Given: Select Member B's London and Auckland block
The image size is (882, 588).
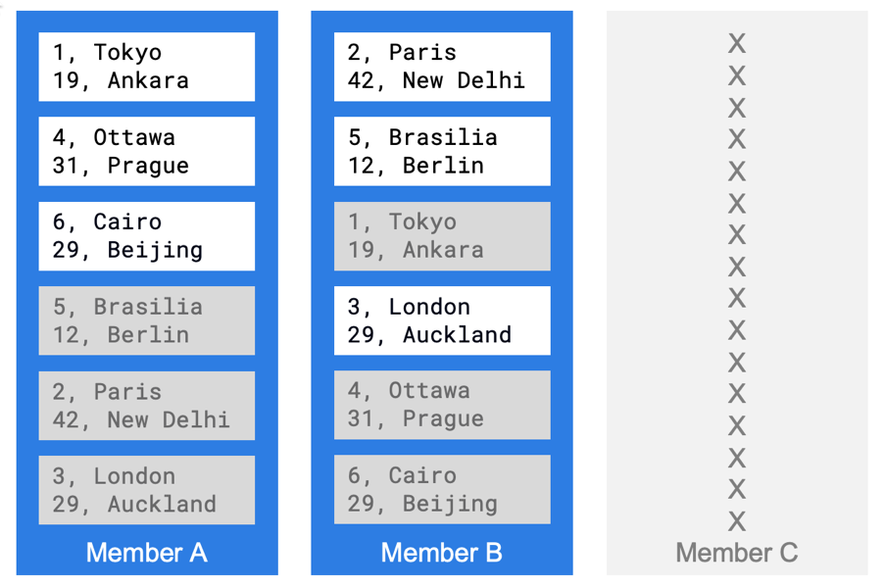Looking at the screenshot, I should [x=441, y=320].
